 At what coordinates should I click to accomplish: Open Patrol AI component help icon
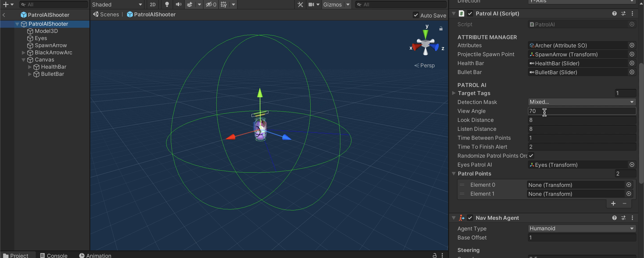tap(614, 13)
